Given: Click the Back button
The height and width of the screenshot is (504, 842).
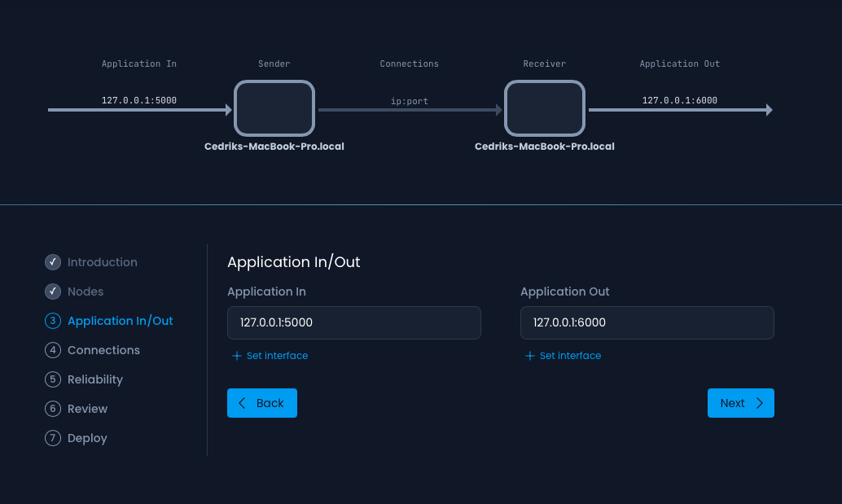Looking at the screenshot, I should (262, 403).
